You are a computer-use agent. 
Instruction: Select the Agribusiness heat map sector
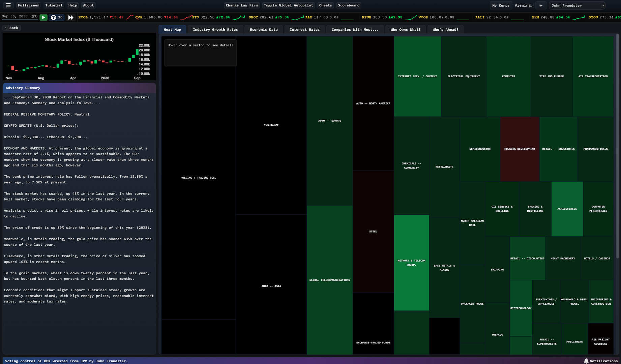click(567, 209)
